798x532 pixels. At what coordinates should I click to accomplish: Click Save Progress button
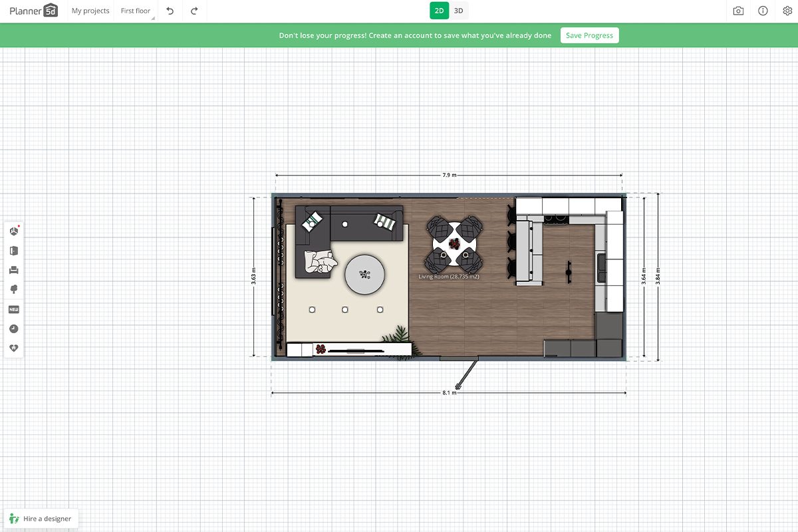[589, 35]
